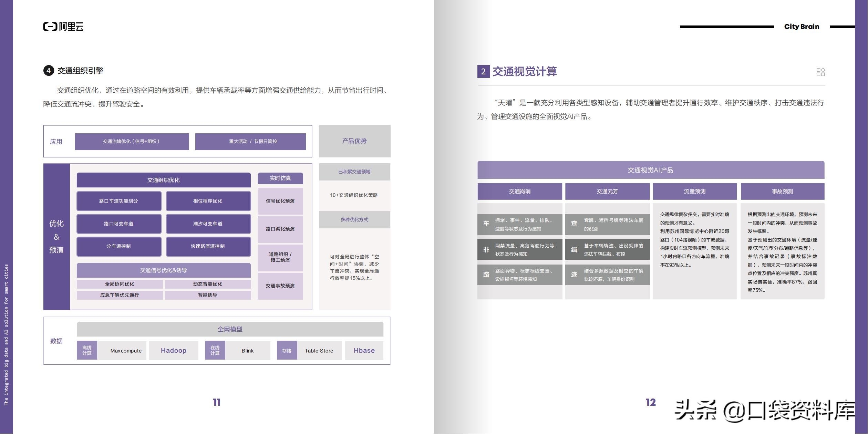
Task: Click the black circled number 4 badge
Action: pos(48,71)
